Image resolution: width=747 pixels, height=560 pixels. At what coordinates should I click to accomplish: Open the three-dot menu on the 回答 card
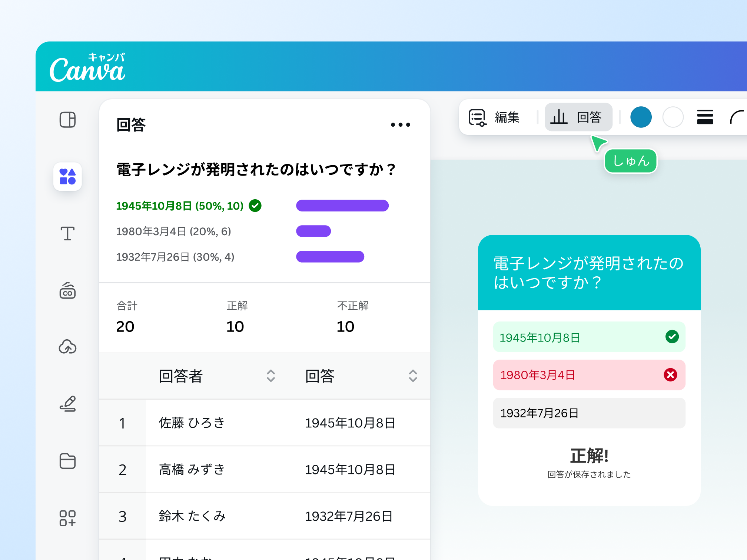(x=400, y=125)
